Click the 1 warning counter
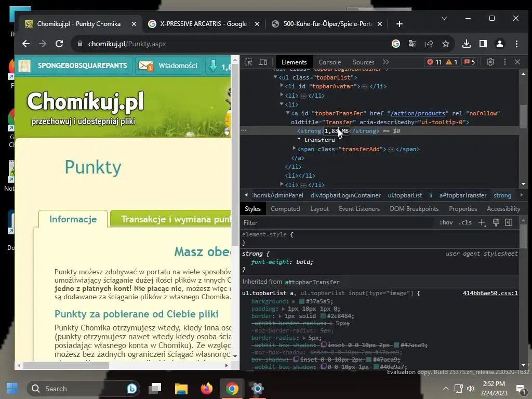The width and height of the screenshot is (532, 399). 451,62
